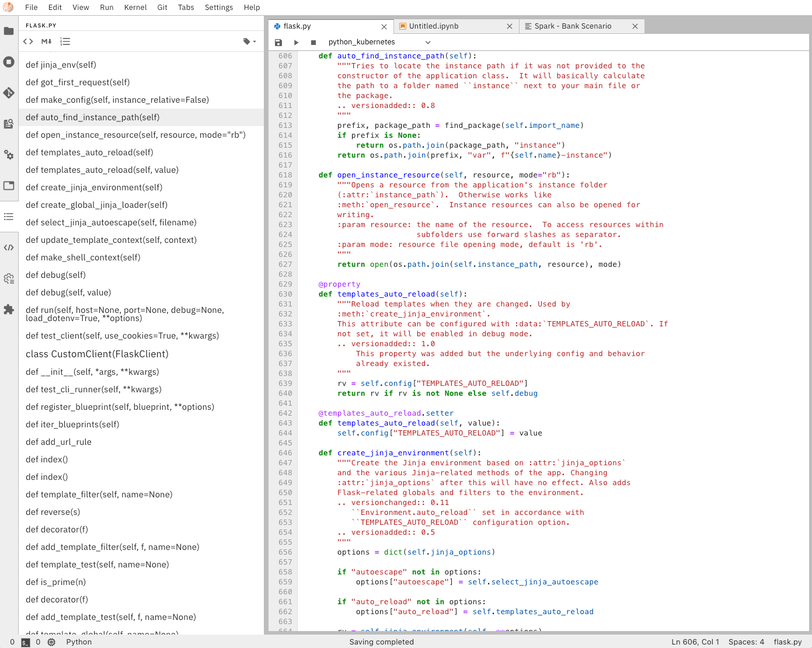Place cursor on line 627 return open statement
The width and height of the screenshot is (812, 648).
(479, 264)
